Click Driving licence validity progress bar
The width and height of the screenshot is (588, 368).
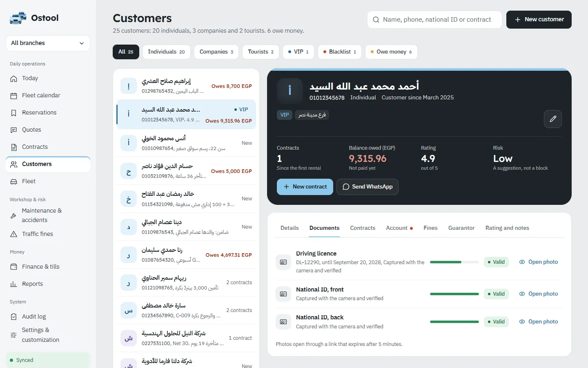pos(454,262)
